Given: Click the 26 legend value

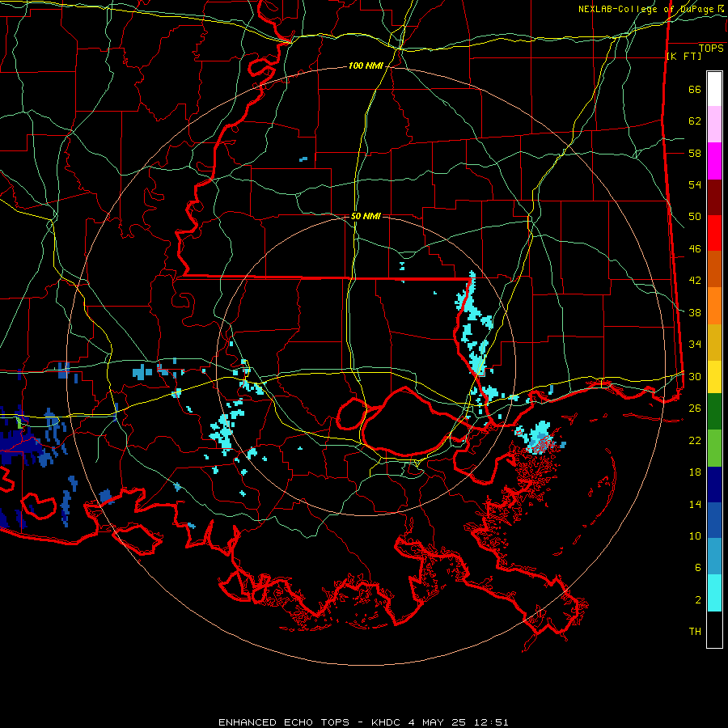Looking at the screenshot, I should [x=695, y=408].
